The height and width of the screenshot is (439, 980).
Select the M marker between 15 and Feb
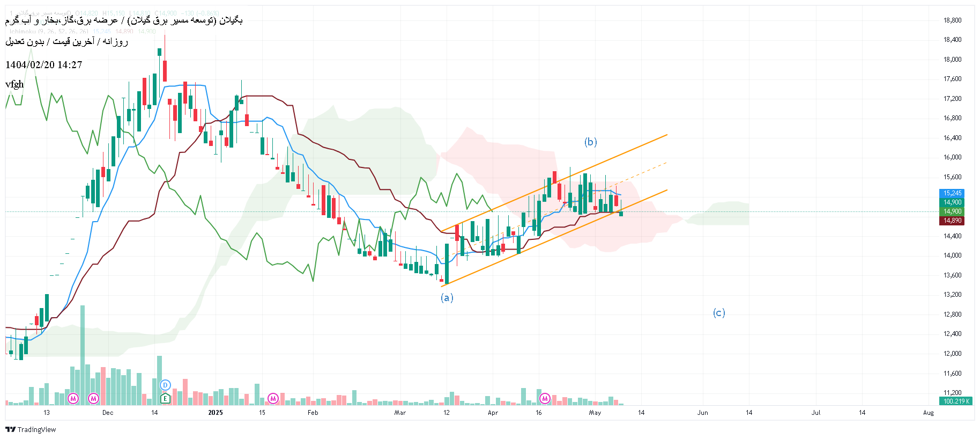(x=273, y=398)
